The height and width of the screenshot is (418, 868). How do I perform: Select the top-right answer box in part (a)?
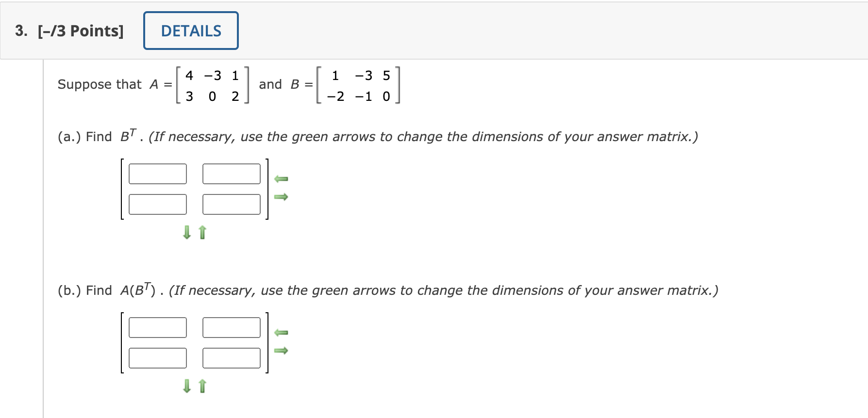click(x=232, y=174)
